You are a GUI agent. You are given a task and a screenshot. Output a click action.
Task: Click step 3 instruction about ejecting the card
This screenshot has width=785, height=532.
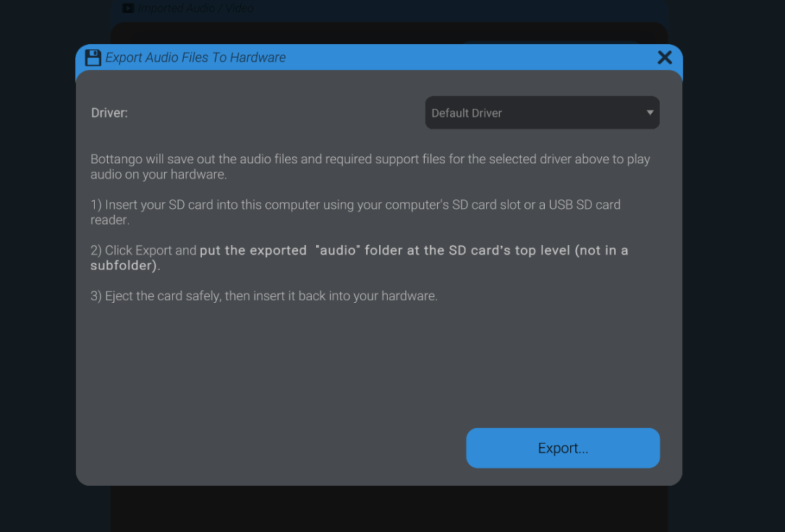click(x=263, y=296)
